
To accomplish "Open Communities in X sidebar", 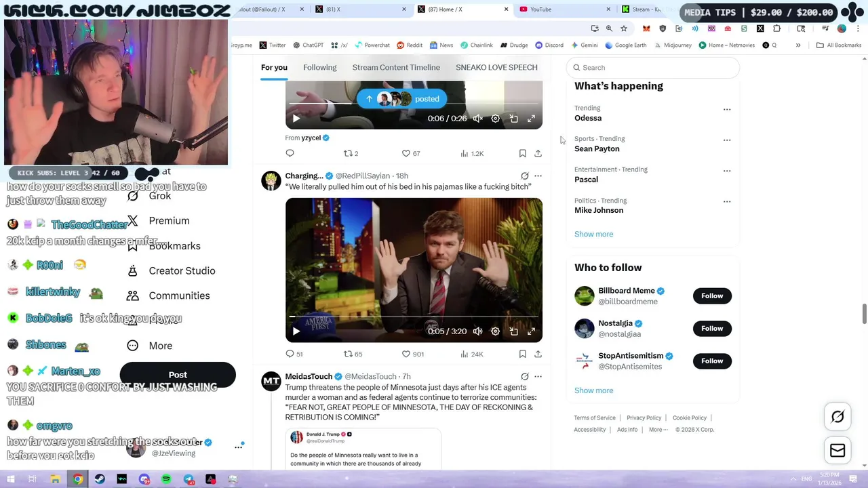I will 168,296.
